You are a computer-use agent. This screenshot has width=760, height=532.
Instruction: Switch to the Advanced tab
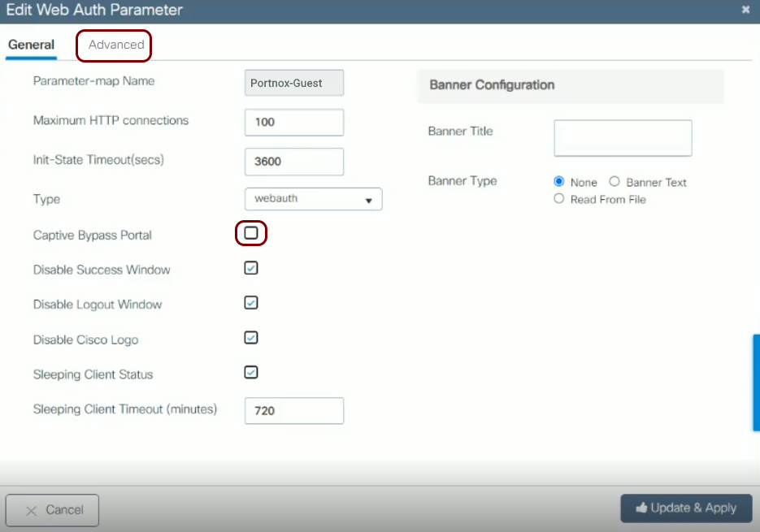click(115, 45)
